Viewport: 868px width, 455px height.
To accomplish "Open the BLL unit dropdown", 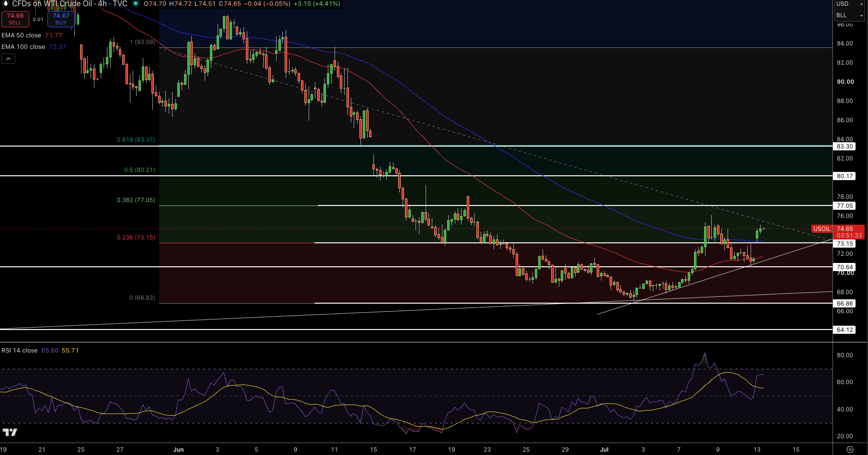I will [x=850, y=15].
